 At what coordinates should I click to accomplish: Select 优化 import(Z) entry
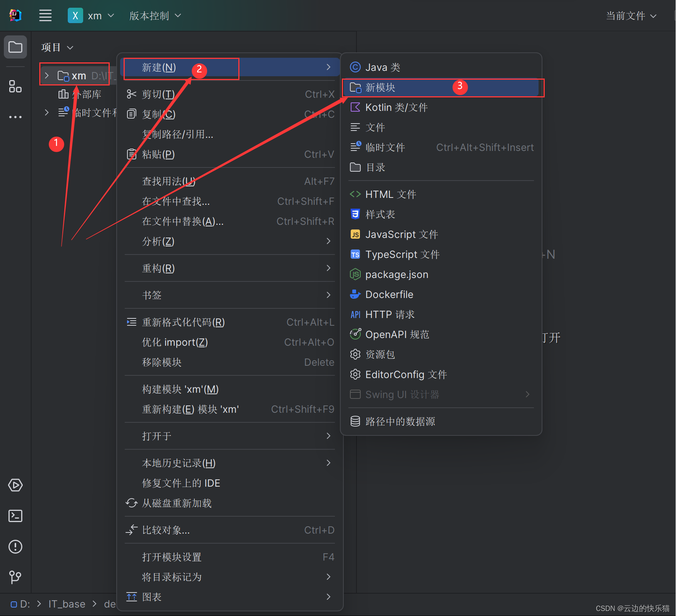[x=230, y=342]
